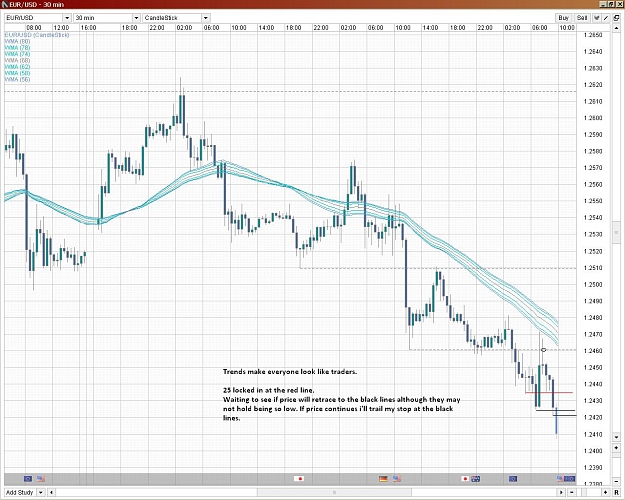Click the 1.2460 price axis label
This screenshot has height=500, width=625.
[x=593, y=351]
